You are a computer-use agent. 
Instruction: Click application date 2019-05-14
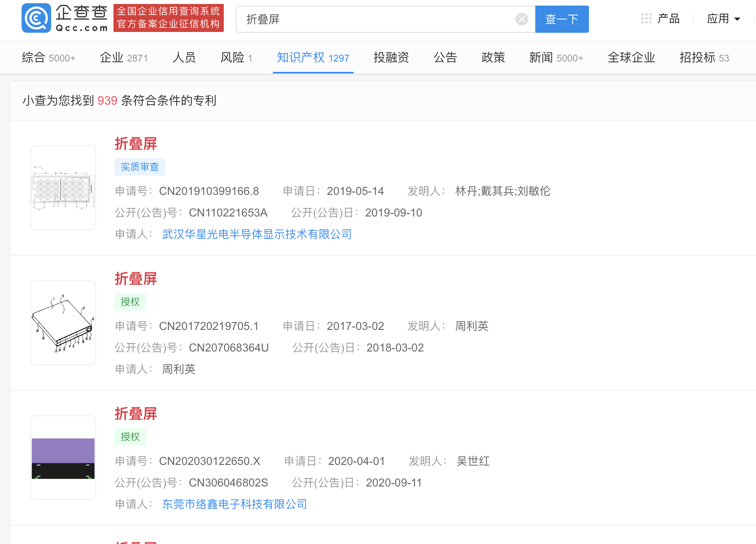(355, 191)
